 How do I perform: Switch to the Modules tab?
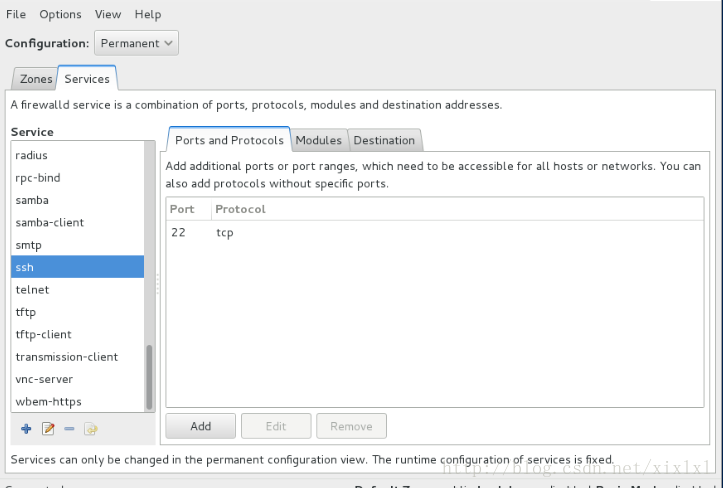pos(319,140)
